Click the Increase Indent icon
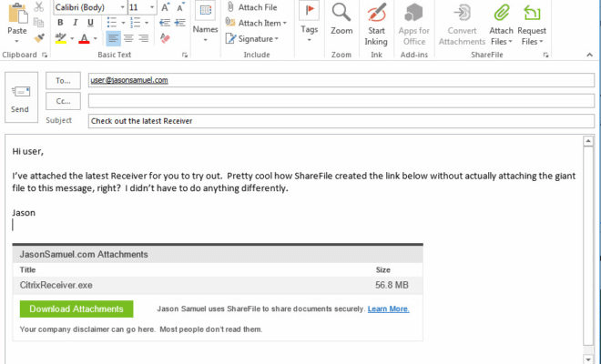This screenshot has width=601, height=364. tap(180, 23)
